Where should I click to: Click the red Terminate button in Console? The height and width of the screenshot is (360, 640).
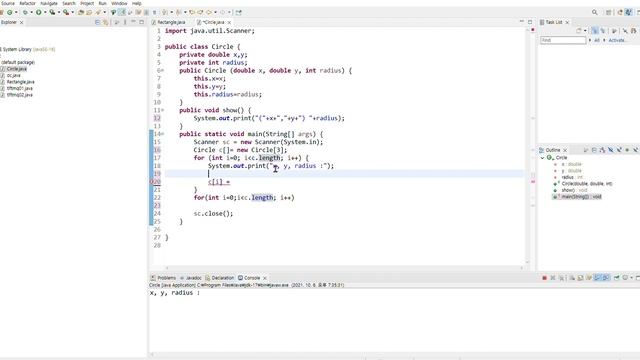click(x=544, y=278)
